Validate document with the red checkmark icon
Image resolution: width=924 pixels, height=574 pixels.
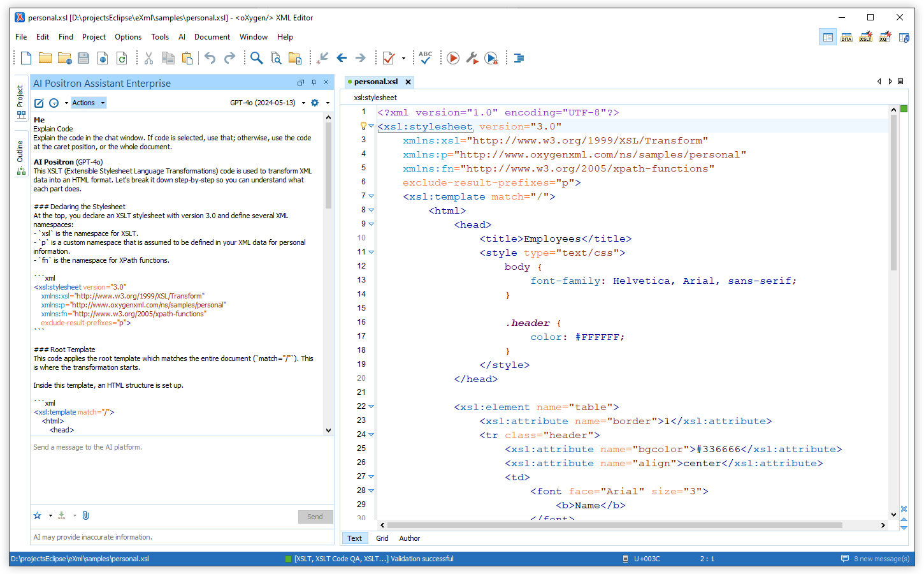[389, 58]
